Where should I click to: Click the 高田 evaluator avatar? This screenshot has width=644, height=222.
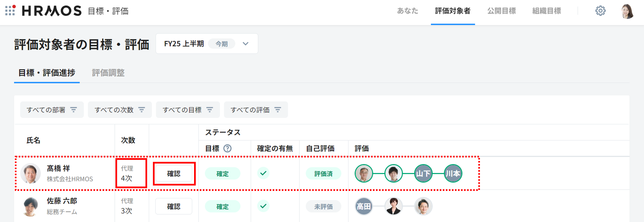[364, 206]
